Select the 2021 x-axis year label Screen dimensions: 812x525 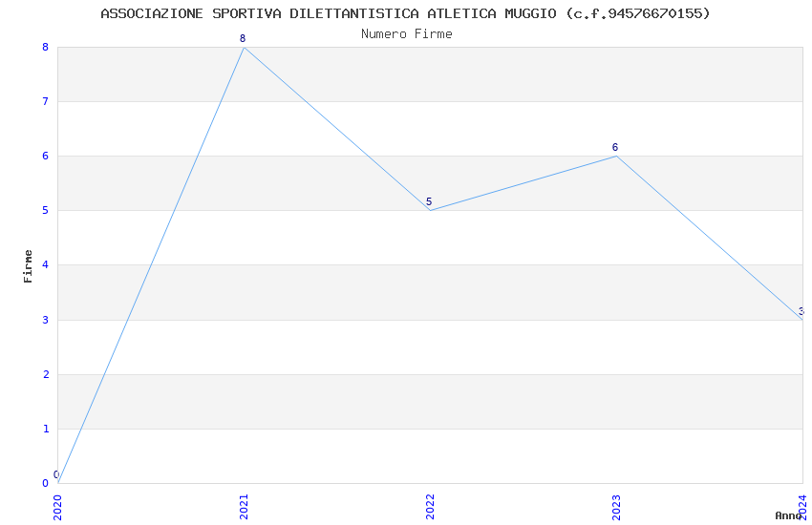click(244, 506)
